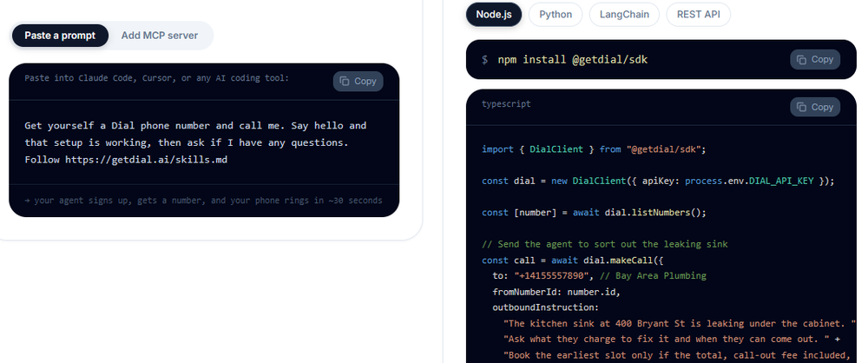Select the Node.js tab
Image resolution: width=868 pixels, height=363 pixels.
point(494,15)
